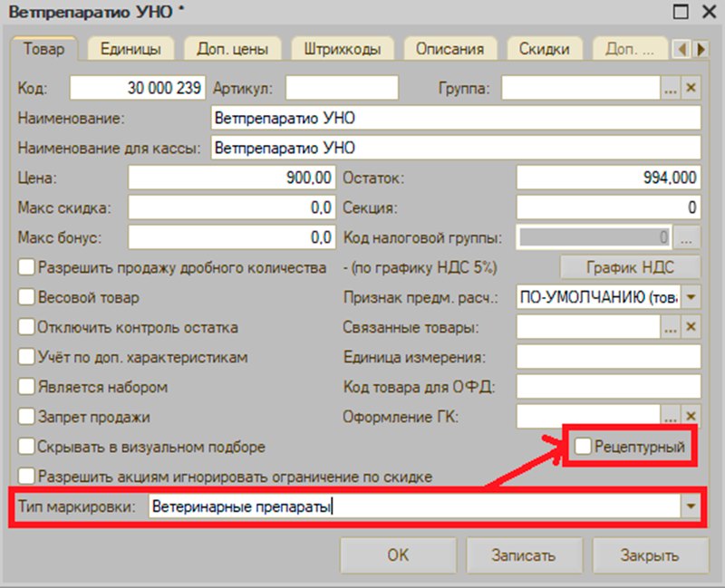This screenshot has width=725, height=588.
Task: Focus the Код товара для ОФД field
Action: tap(608, 387)
